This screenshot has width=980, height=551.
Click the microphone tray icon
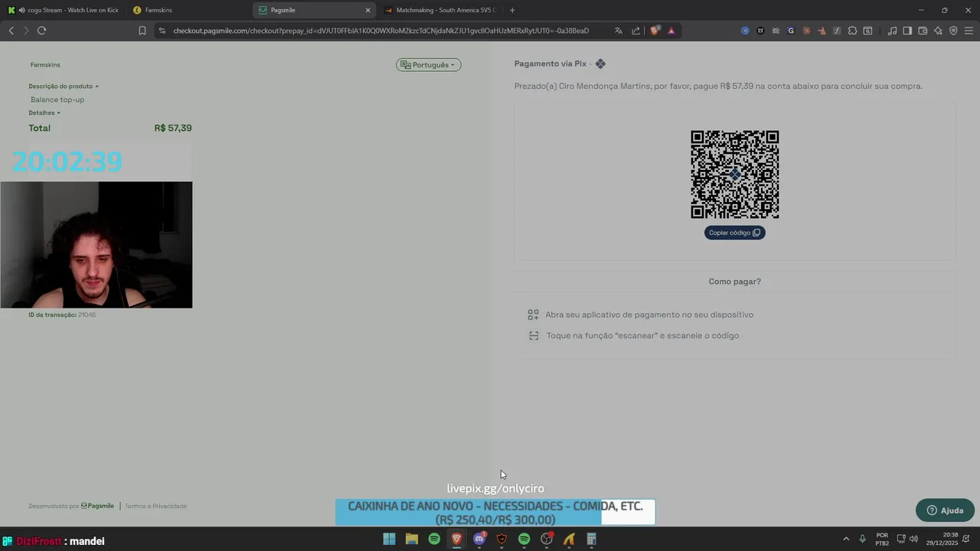[862, 539]
